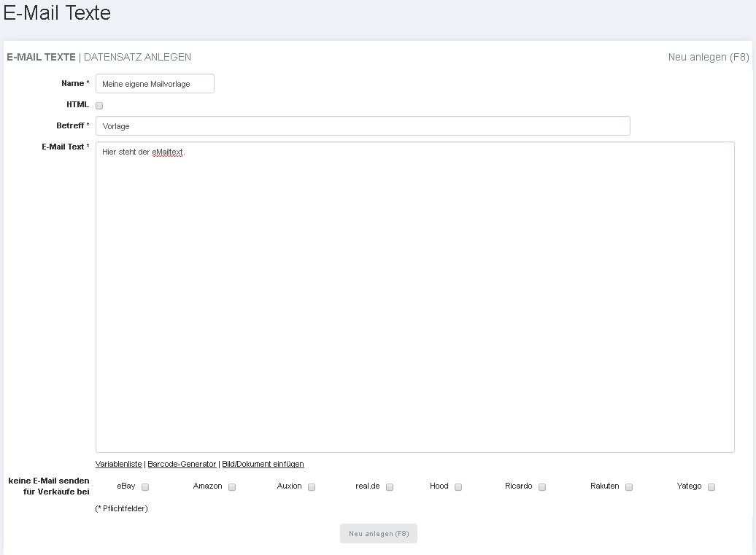Tick the Yatego checkbox
The height and width of the screenshot is (555, 756).
point(711,487)
